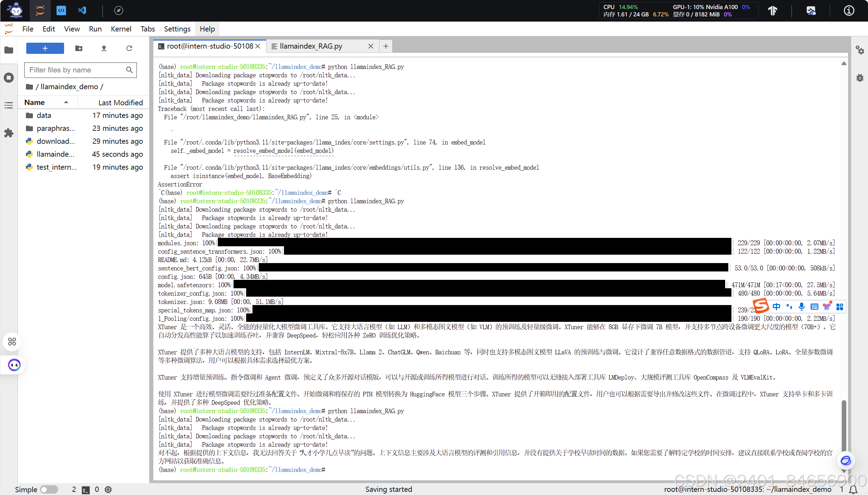Open the Extension Manager puzzle icon
Viewport: 868px width, 495px height.
[x=9, y=133]
